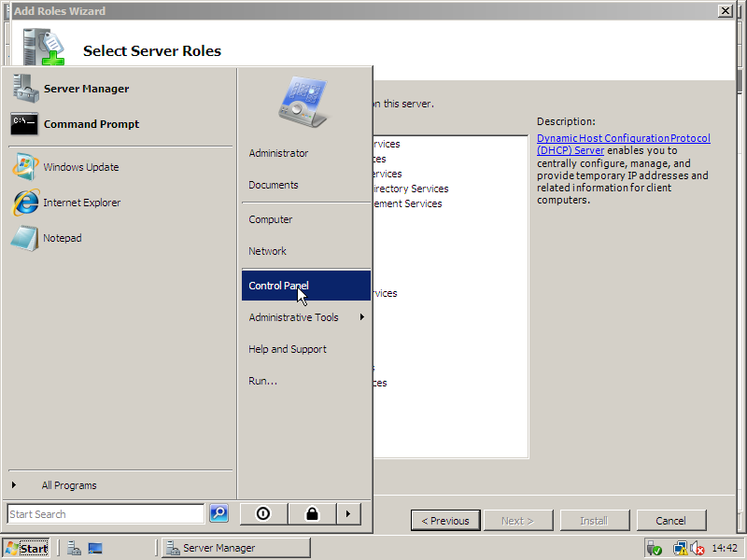747x560 pixels.
Task: Open Windows Update shortcut
Action: pyautogui.click(x=80, y=167)
